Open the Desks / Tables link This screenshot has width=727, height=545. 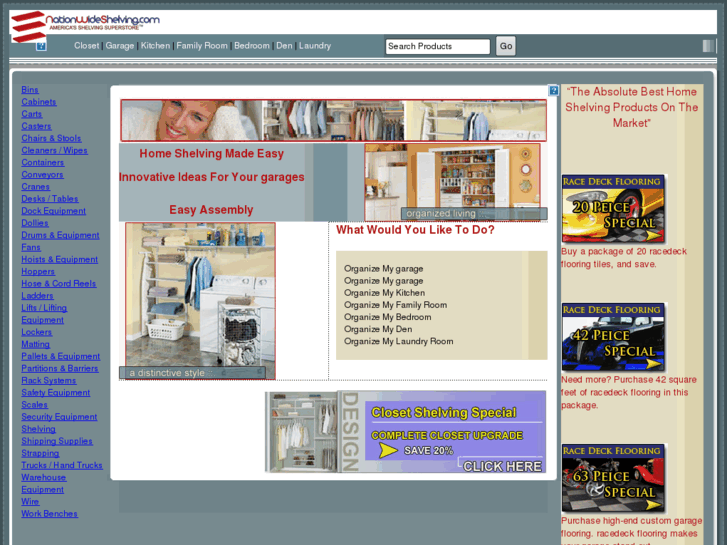(x=50, y=198)
